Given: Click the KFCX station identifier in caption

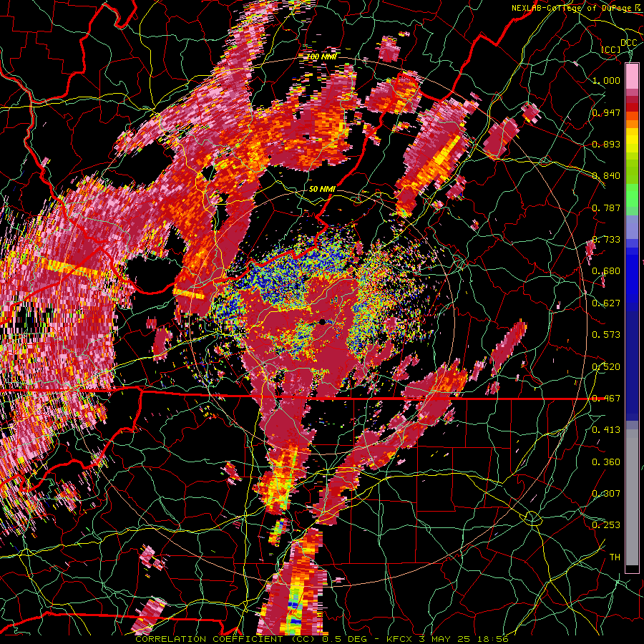Looking at the screenshot, I should [x=399, y=639].
